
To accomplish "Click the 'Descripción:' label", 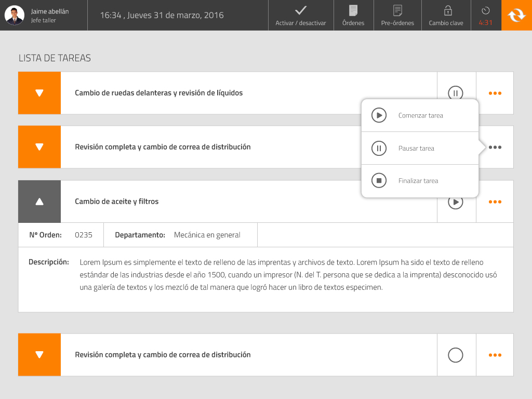I will (48, 262).
